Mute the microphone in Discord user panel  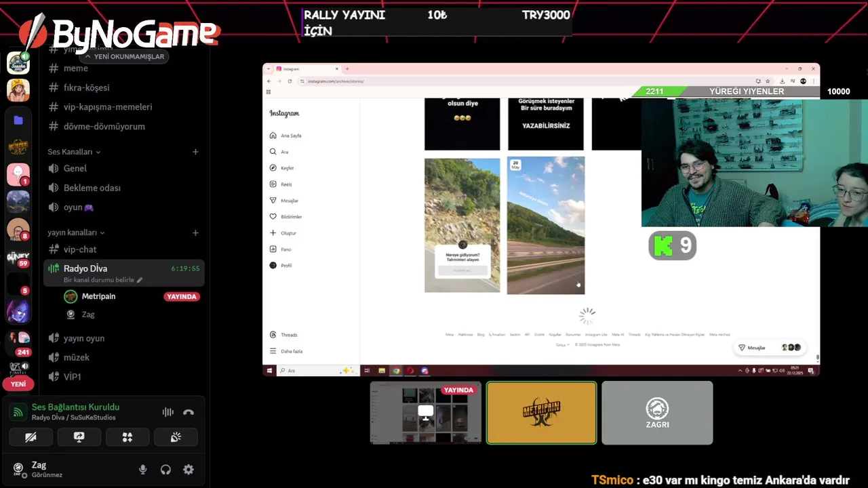click(x=142, y=470)
